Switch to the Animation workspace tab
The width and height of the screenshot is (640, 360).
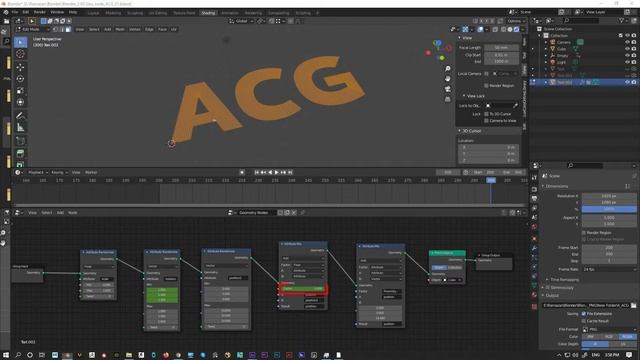229,13
